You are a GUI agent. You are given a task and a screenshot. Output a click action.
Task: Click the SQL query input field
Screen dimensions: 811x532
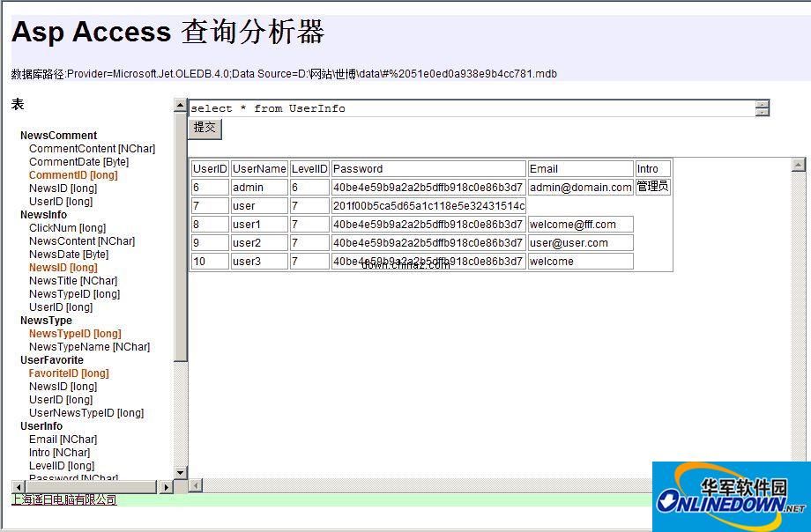click(472, 108)
